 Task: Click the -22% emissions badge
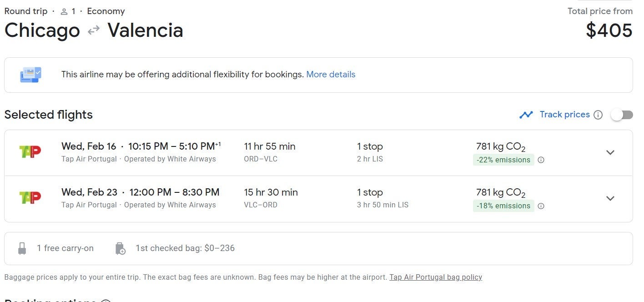503,160
